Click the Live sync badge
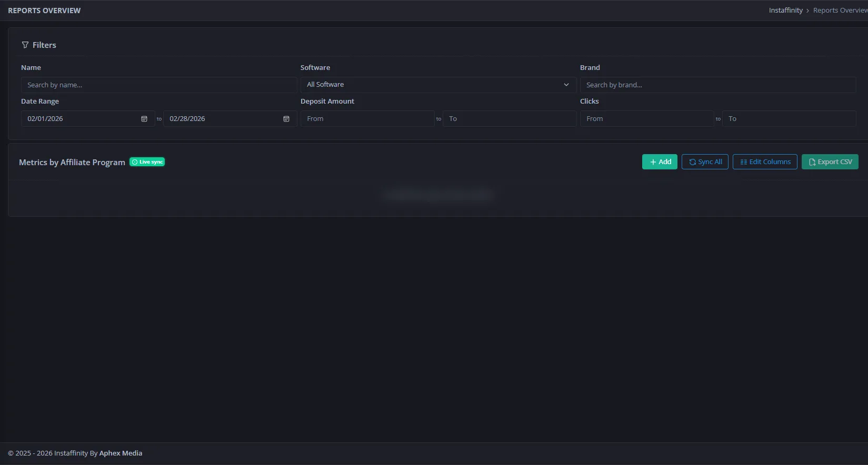 (147, 162)
